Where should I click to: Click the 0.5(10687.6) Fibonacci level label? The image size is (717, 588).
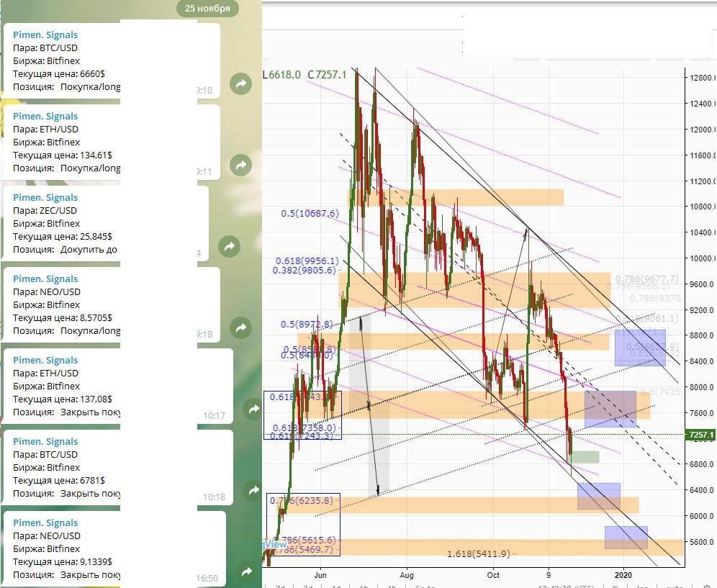point(310,214)
